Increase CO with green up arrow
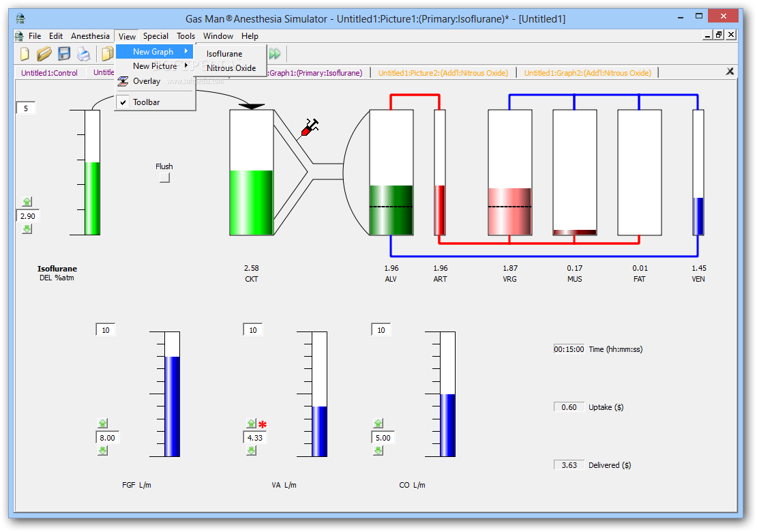 coord(378,423)
